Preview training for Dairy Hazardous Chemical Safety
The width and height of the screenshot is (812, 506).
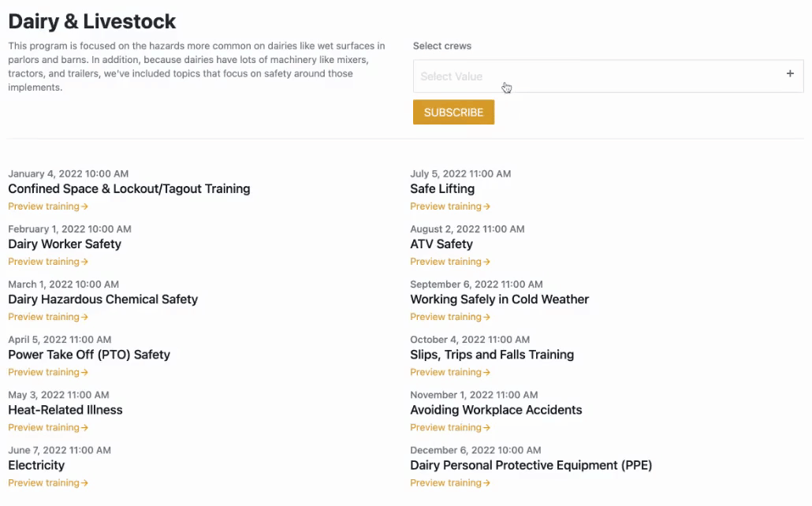point(48,317)
